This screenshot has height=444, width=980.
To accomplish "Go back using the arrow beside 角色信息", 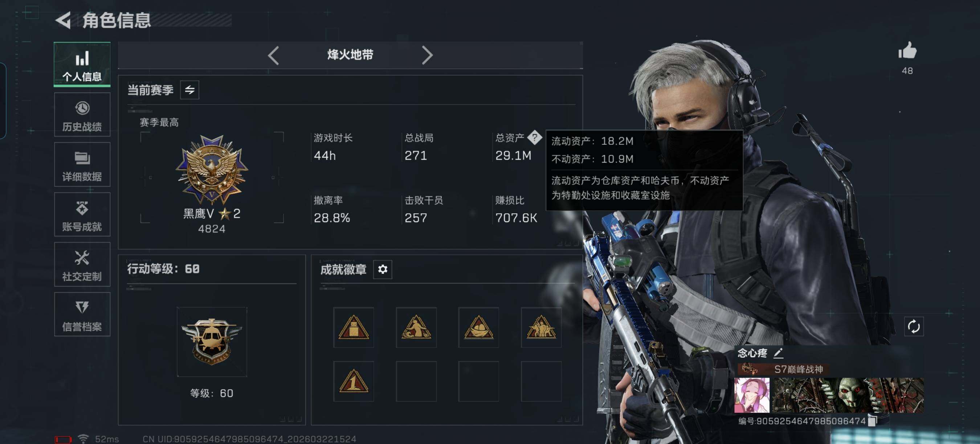I will [64, 21].
